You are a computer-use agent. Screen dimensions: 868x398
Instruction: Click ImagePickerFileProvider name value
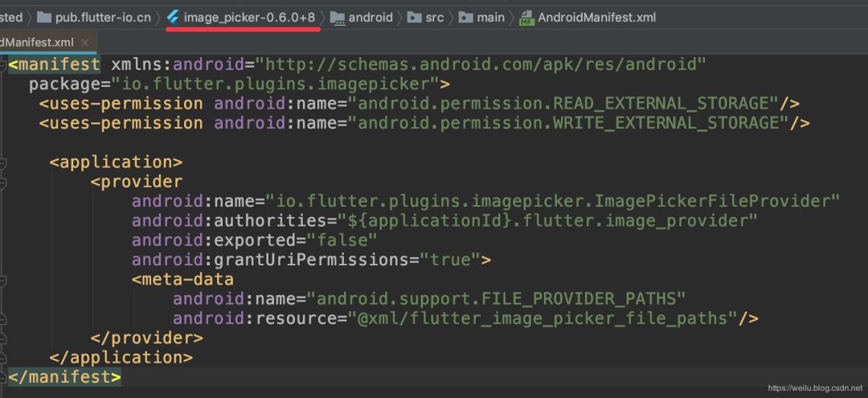click(552, 201)
